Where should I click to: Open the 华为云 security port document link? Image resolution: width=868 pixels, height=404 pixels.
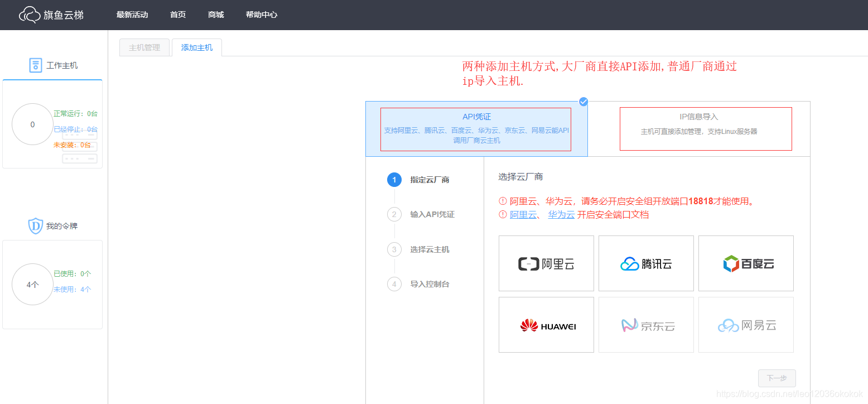561,215
